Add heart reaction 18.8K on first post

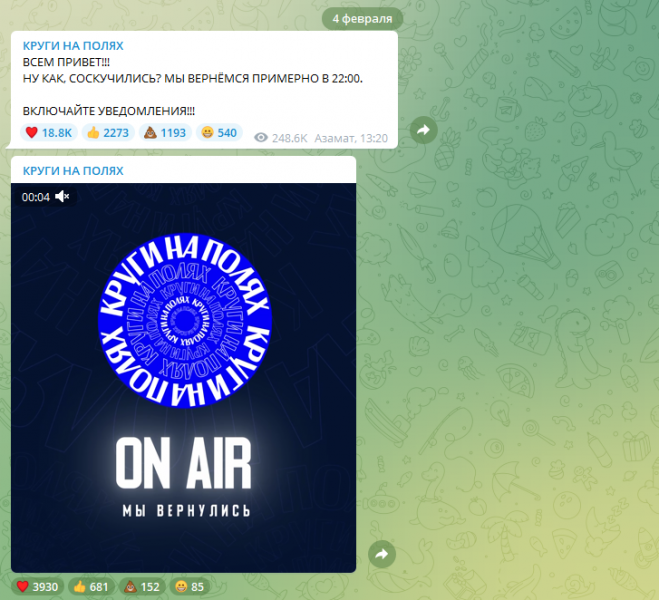pyautogui.click(x=49, y=133)
